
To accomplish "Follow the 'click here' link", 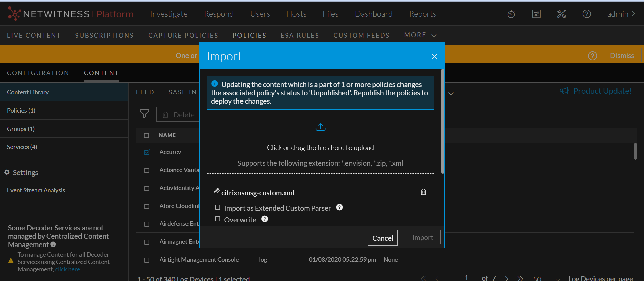I will pos(68,269).
